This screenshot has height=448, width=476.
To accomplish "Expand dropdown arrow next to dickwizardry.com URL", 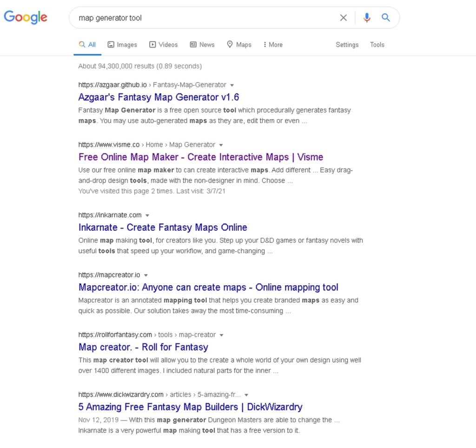I will (246, 395).
